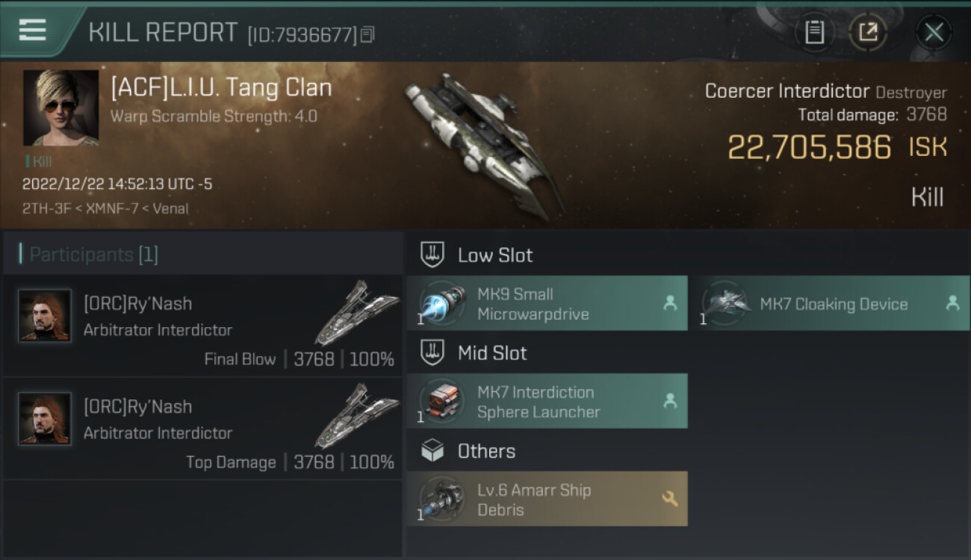Select the MK9 Small Microwarpdrive icon
Image resolution: width=971 pixels, height=560 pixels.
pyautogui.click(x=442, y=304)
